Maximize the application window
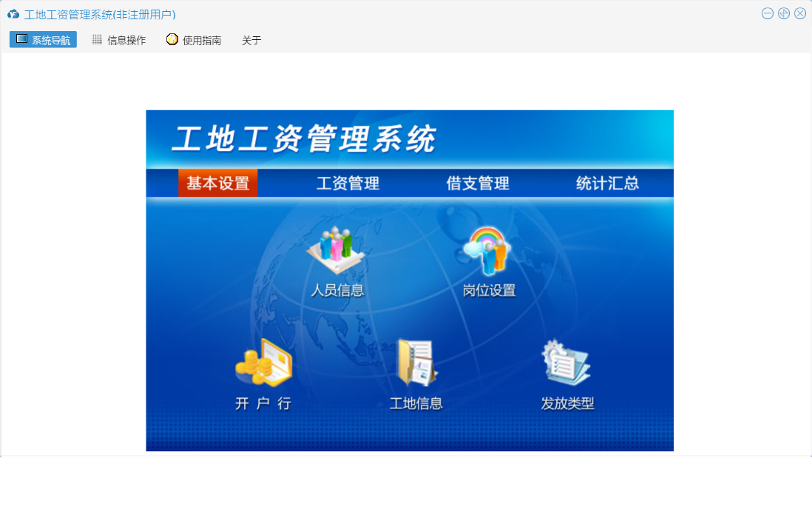The image size is (812, 532). point(784,13)
